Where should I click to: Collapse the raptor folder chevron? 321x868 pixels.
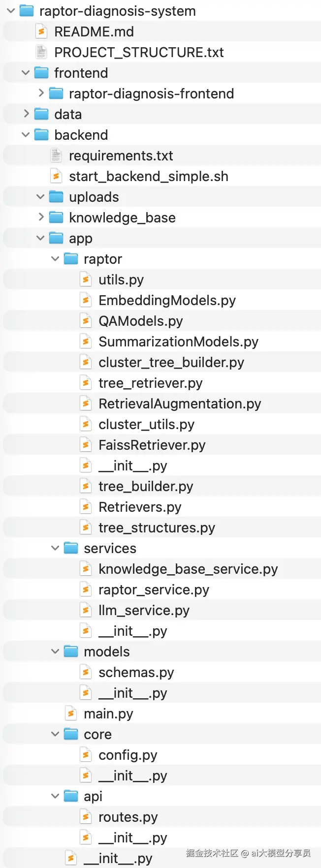point(55,259)
